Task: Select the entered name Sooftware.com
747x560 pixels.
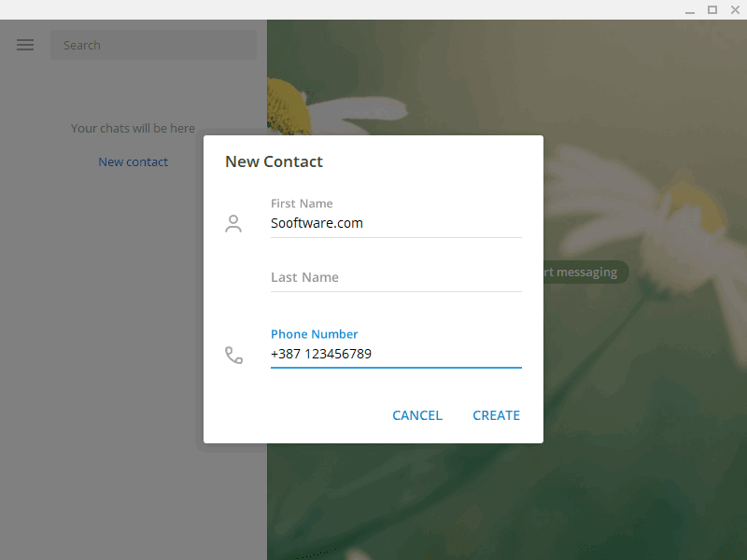Action: coord(317,222)
